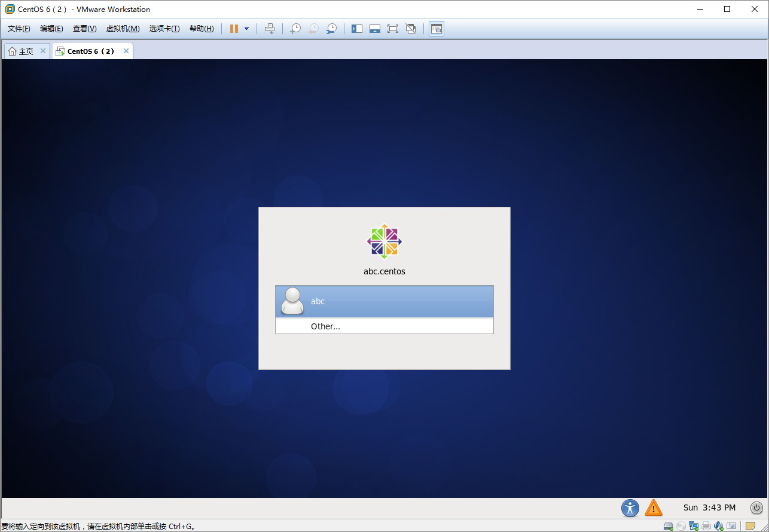Image resolution: width=769 pixels, height=532 pixels.
Task: Click the orange warning triangle icon
Action: tap(654, 508)
